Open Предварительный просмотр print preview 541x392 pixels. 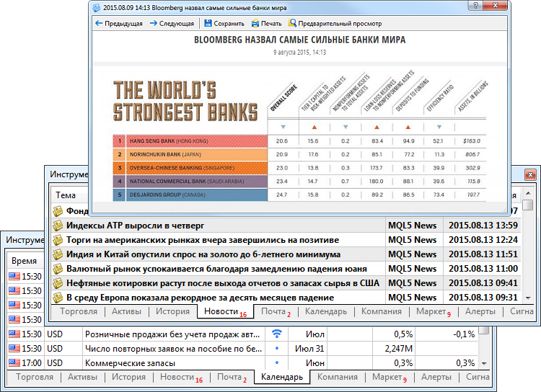pyautogui.click(x=335, y=24)
